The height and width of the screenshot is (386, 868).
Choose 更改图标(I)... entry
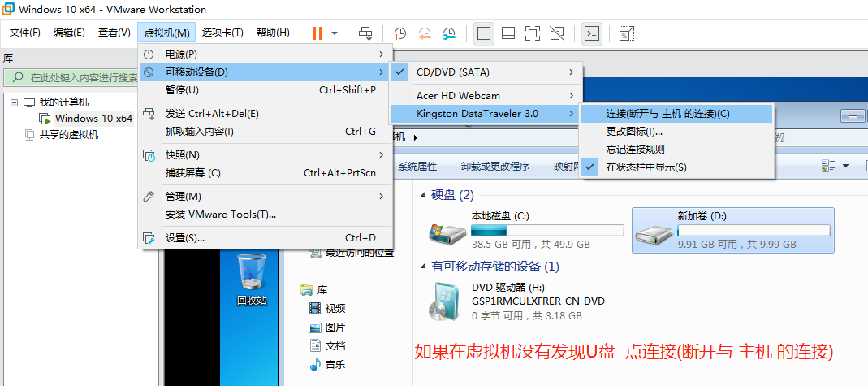pyautogui.click(x=676, y=132)
